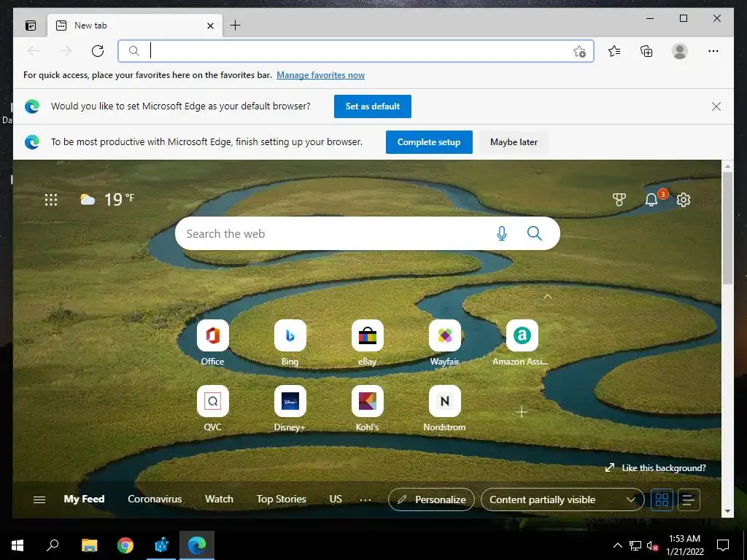
Task: Click the Set as default button
Action: (373, 106)
